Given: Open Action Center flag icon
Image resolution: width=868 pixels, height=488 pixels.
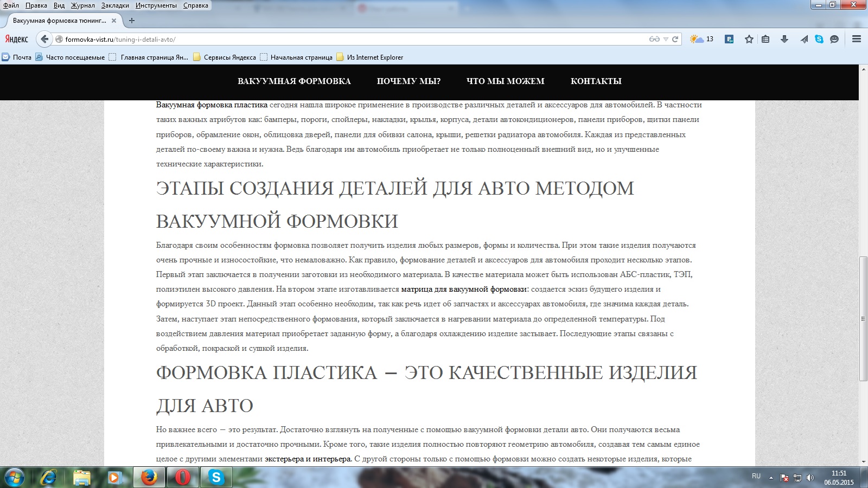Looking at the screenshot, I should coord(784,478).
